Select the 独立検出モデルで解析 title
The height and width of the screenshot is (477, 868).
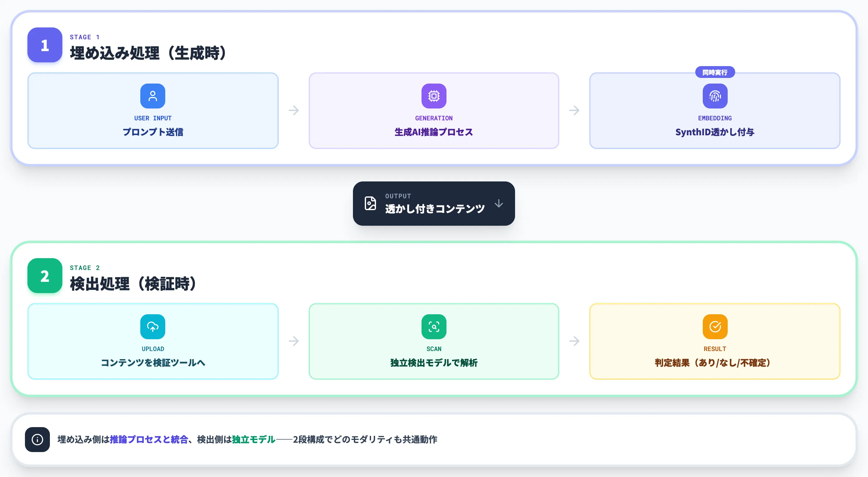click(x=434, y=363)
